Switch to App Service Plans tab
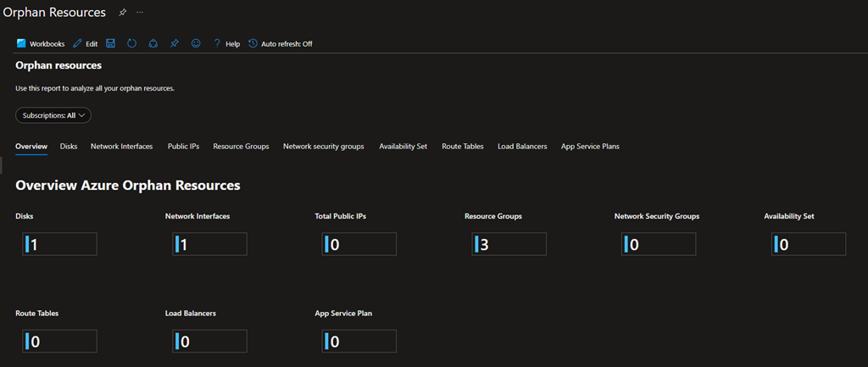868x367 pixels. (x=590, y=147)
